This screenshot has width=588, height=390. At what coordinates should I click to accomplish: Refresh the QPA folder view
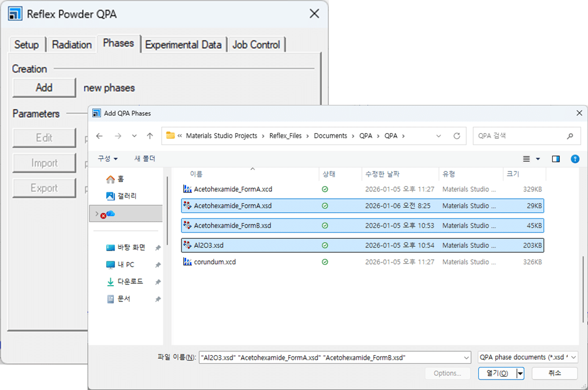pos(457,136)
